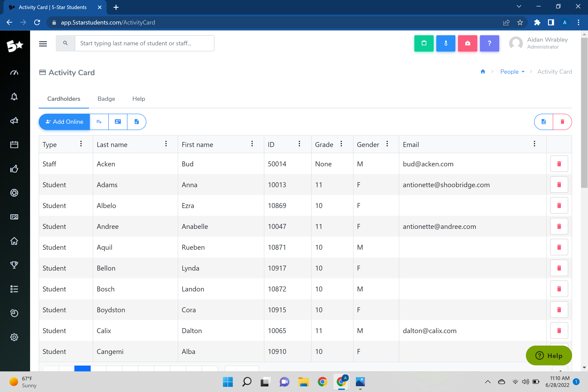Click the purple question mark button
The width and height of the screenshot is (588, 392).
pyautogui.click(x=489, y=43)
